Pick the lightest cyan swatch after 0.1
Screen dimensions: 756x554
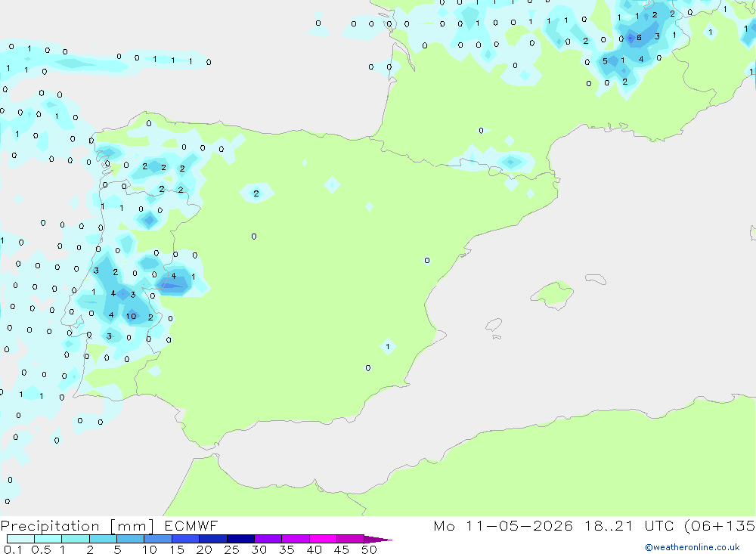click(20, 539)
